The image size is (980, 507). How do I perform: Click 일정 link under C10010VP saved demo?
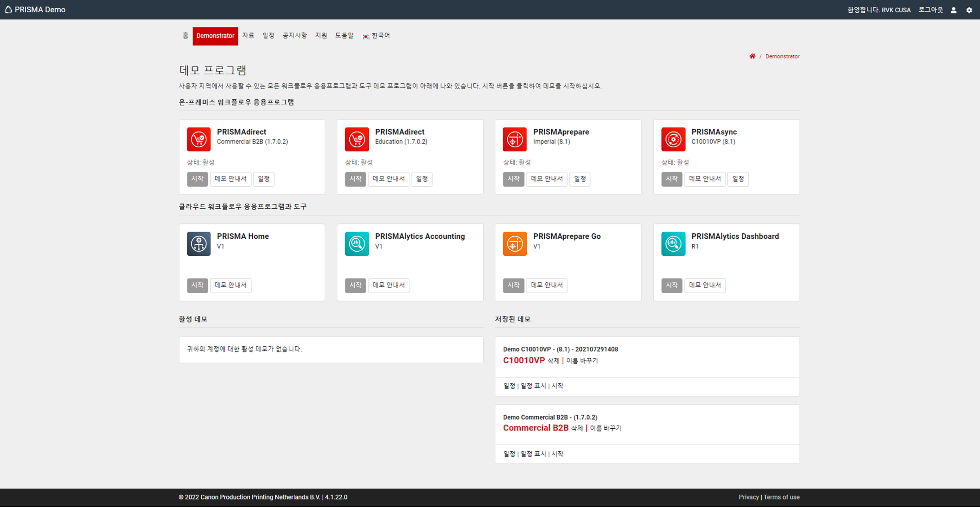(x=509, y=386)
